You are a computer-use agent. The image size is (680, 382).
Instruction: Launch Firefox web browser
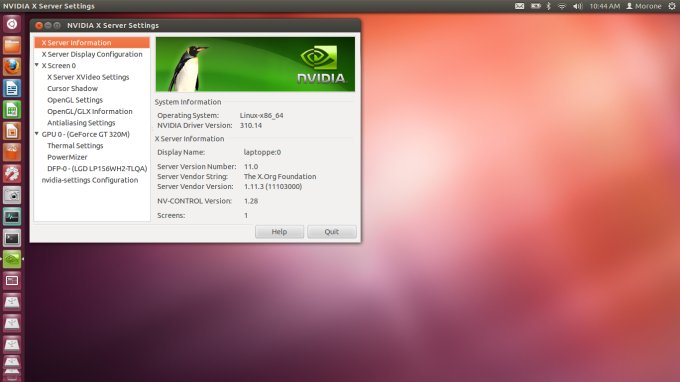(x=12, y=67)
